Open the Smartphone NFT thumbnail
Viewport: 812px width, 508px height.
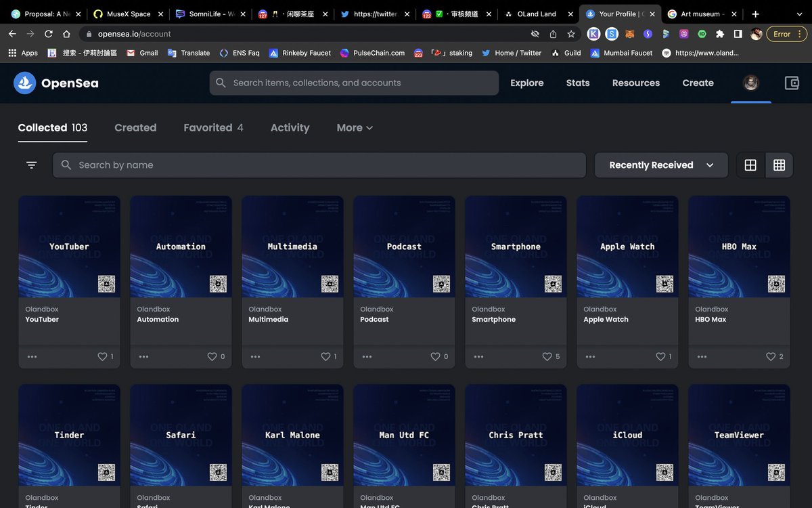click(516, 247)
